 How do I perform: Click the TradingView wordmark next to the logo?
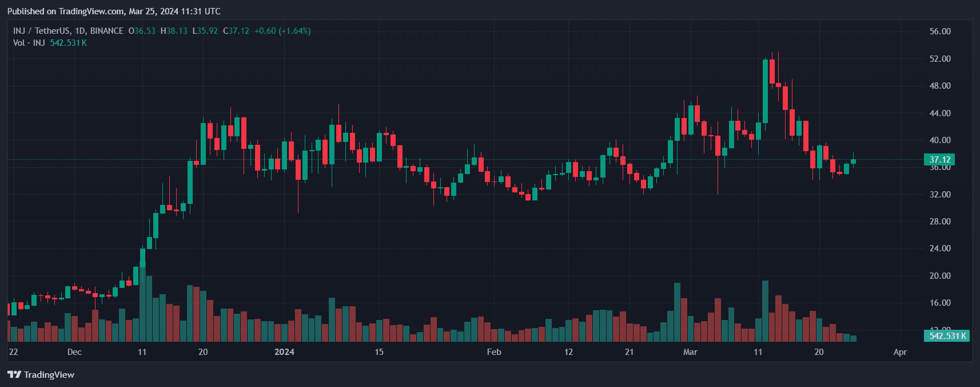pos(49,374)
